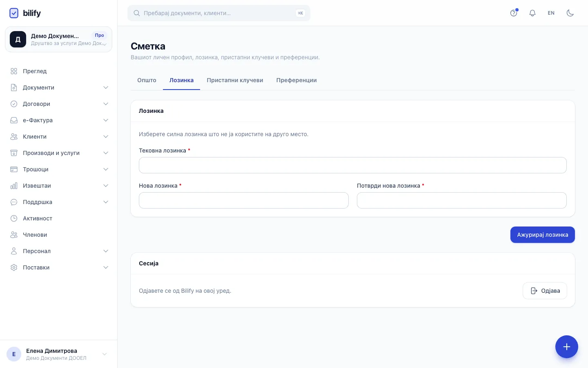Switch language with the EN button

[x=551, y=13]
